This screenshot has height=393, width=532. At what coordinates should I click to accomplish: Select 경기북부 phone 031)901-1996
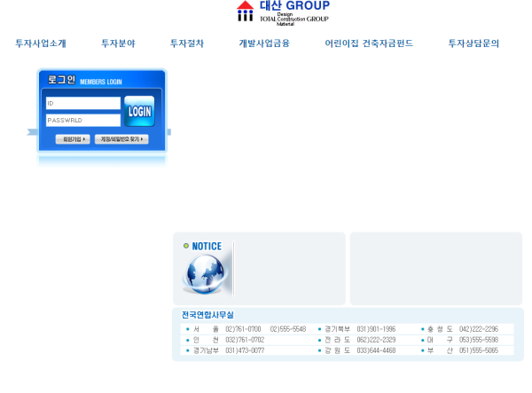click(x=376, y=329)
